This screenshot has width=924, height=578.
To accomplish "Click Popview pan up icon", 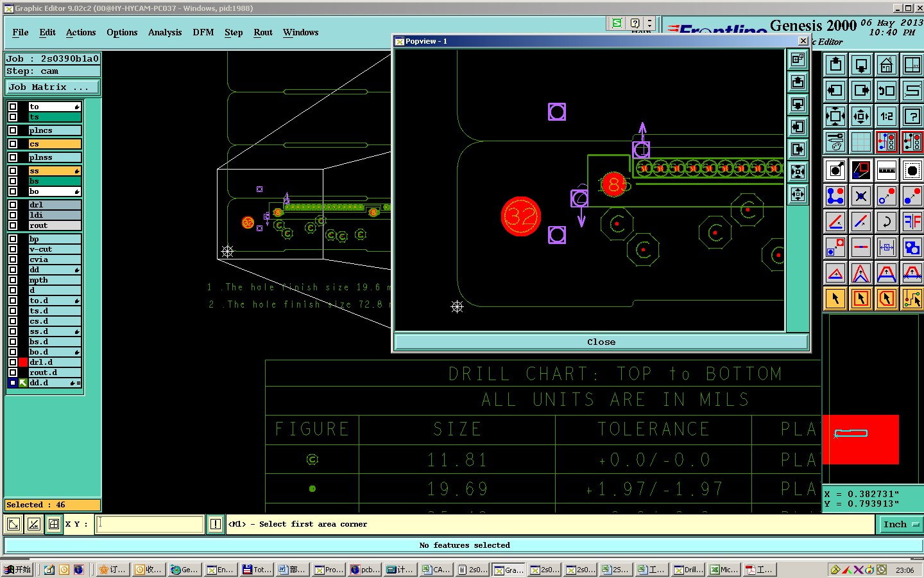I will pos(798,82).
